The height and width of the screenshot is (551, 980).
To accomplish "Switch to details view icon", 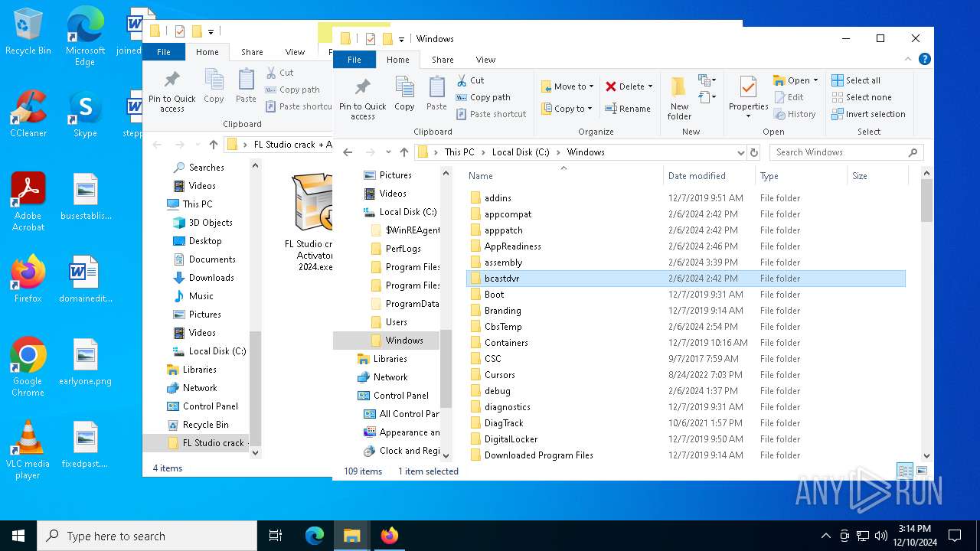I will [x=905, y=471].
